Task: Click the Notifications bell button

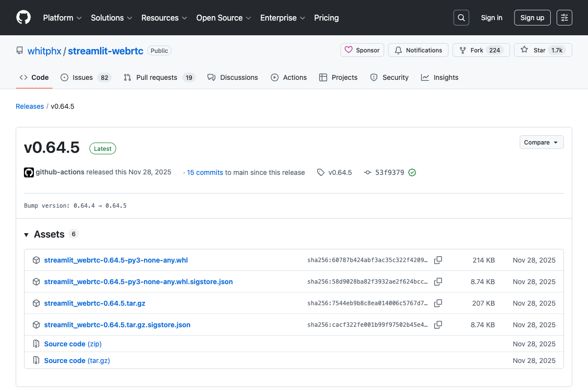Action: pyautogui.click(x=418, y=50)
